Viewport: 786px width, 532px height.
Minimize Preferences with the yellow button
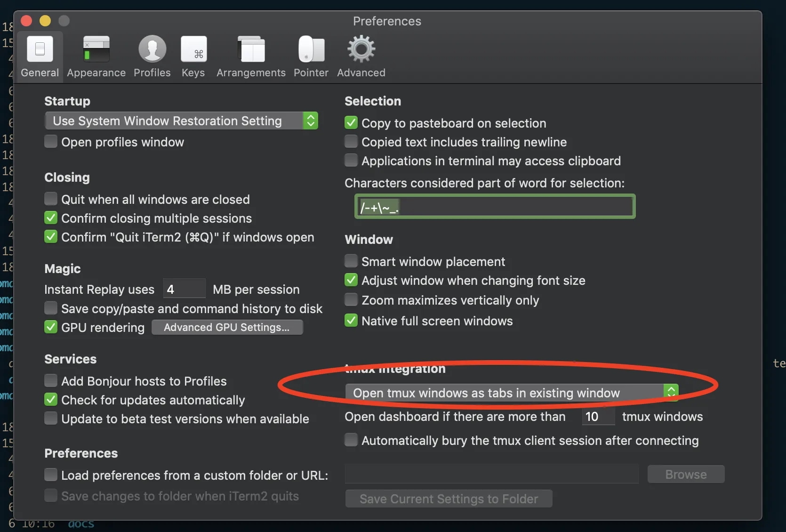tap(45, 21)
